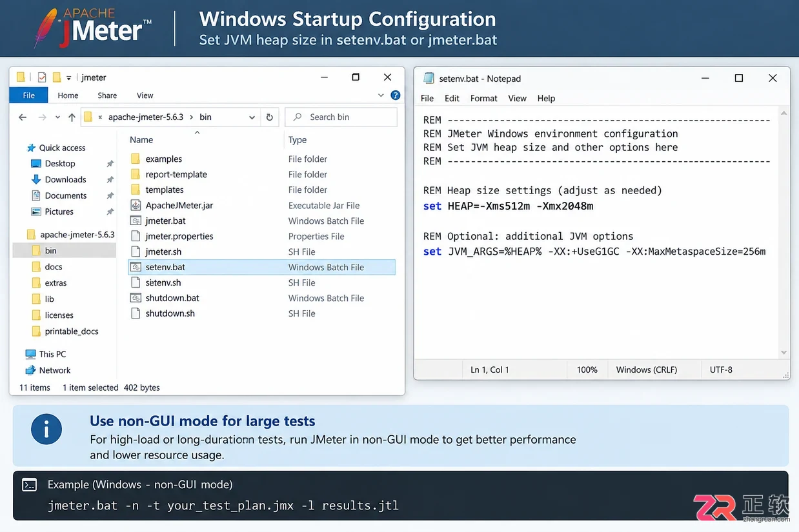
Task: Go up one folder level arrow
Action: click(x=72, y=117)
